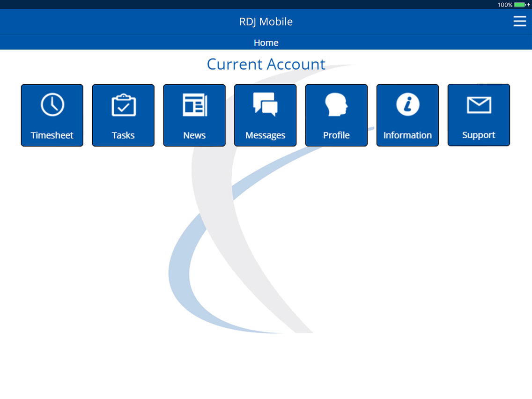Open the Tasks clipboard checkmark icon

124,105
